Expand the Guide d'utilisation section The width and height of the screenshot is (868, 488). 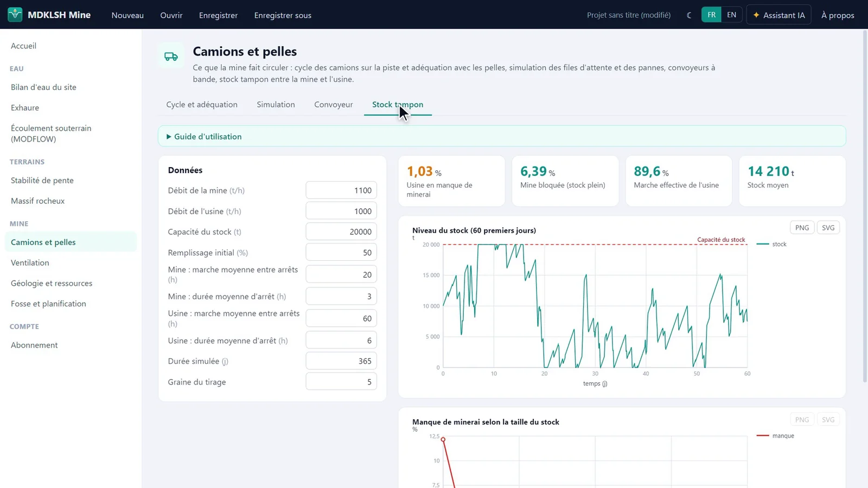502,136
